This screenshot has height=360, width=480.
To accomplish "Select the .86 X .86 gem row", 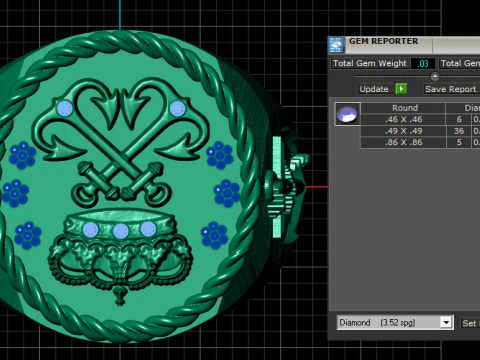I will pos(420,142).
